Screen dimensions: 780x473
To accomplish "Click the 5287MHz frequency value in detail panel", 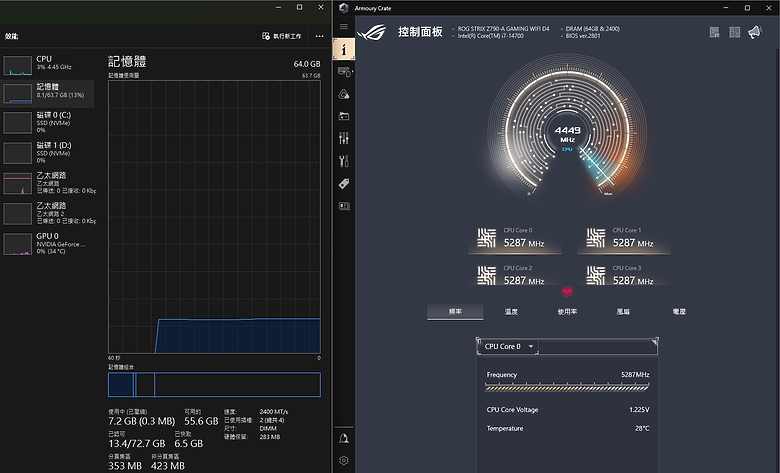I will [x=635, y=375].
